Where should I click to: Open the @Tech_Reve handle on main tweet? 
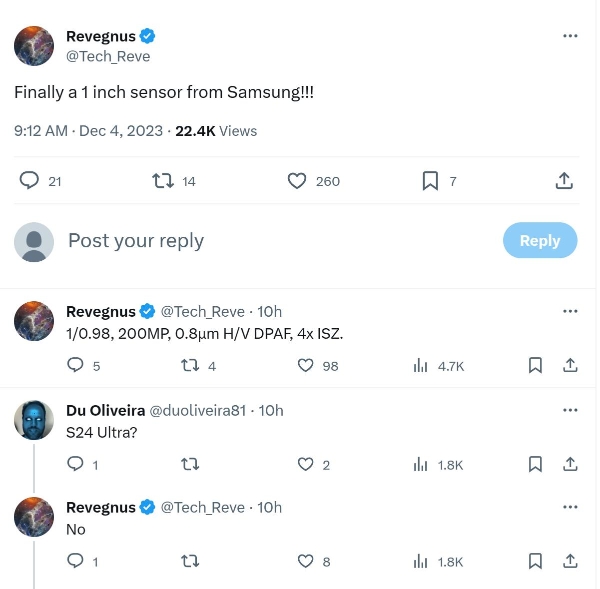108,56
